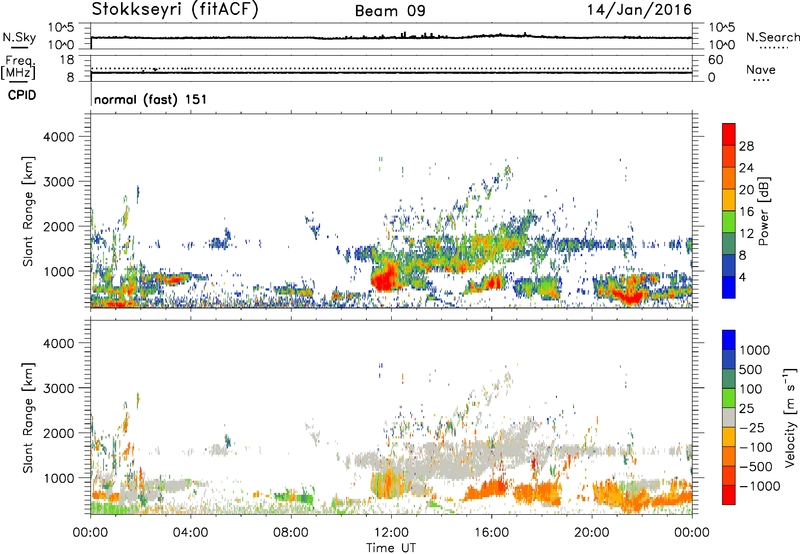
Task: Click the '08:00' time axis tick label
Action: click(291, 533)
